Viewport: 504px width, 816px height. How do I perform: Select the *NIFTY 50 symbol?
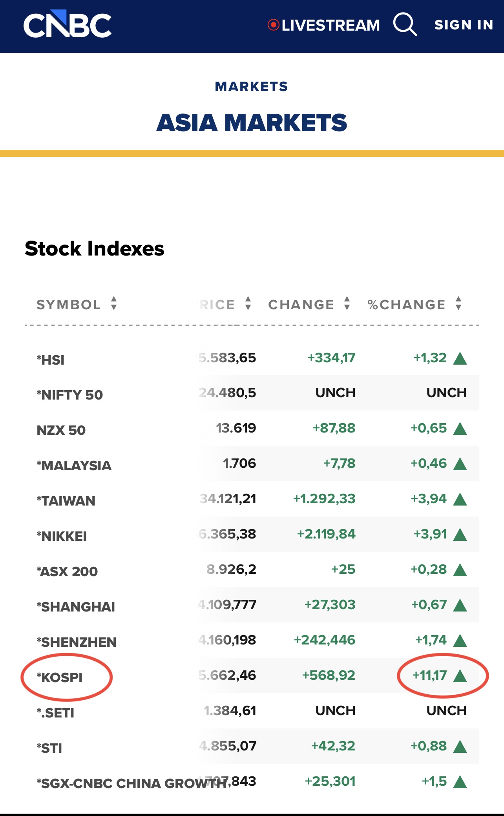70,395
